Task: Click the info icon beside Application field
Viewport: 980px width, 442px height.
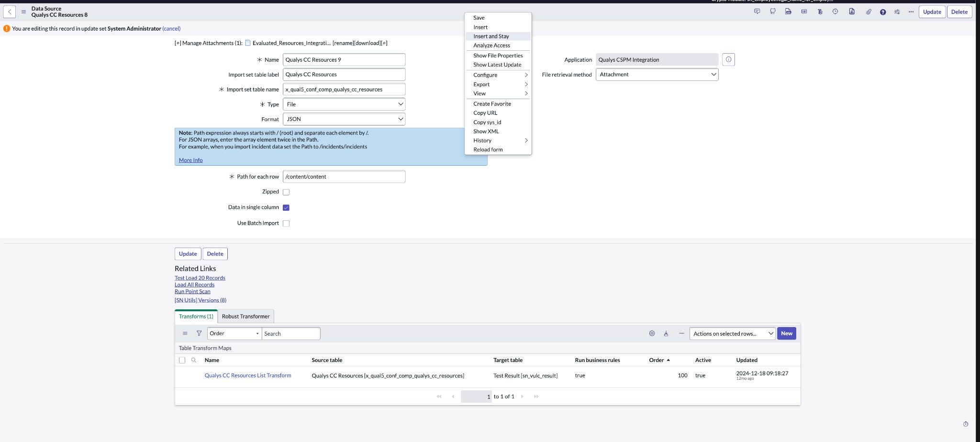Action: coord(728,59)
